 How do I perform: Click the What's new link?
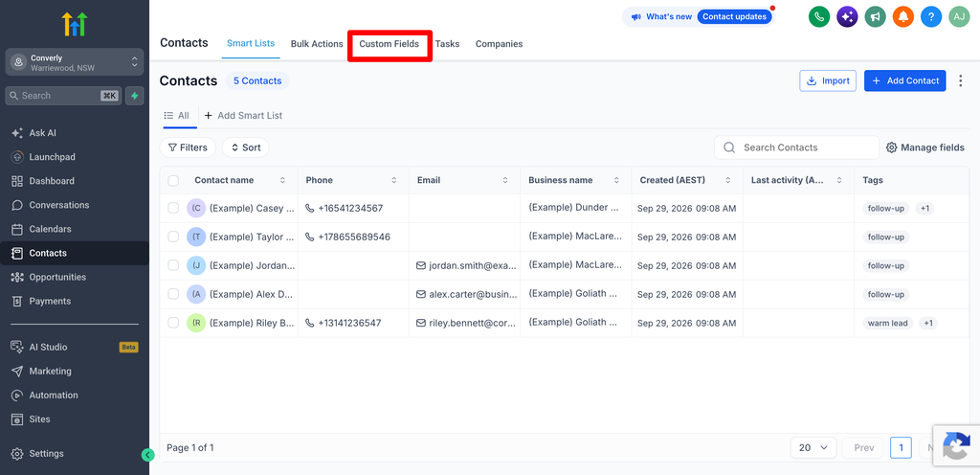pos(668,17)
